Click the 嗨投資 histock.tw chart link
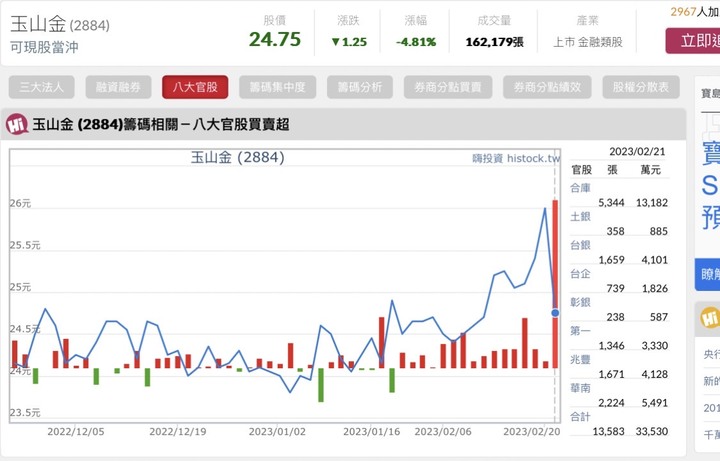The height and width of the screenshot is (461, 720). point(516,158)
